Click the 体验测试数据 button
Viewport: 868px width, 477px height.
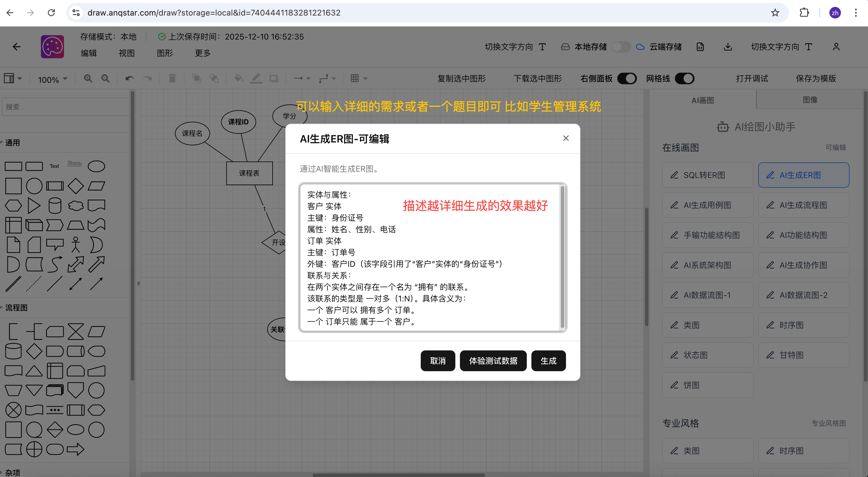pyautogui.click(x=493, y=361)
